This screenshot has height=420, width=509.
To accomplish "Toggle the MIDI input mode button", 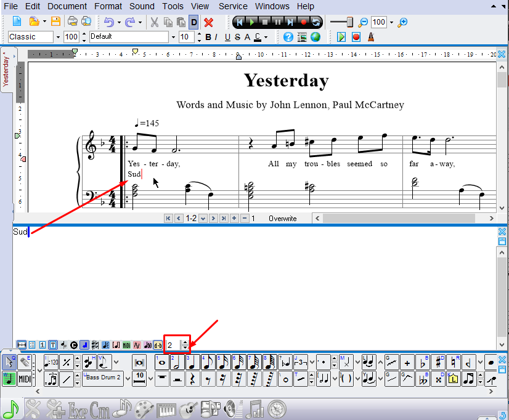I will coord(25,379).
